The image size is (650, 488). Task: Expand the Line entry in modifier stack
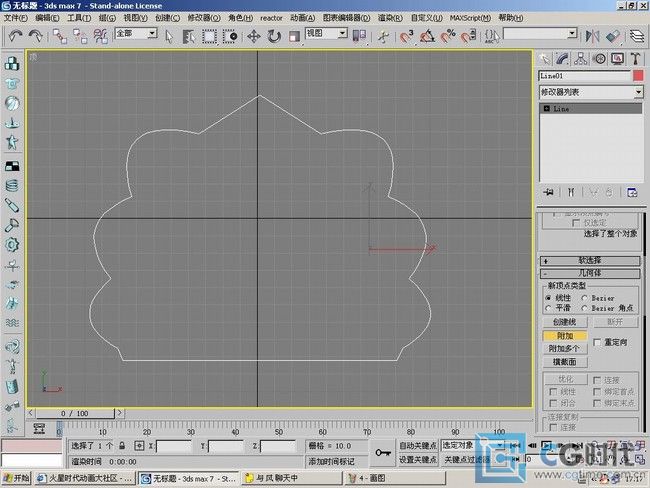pyautogui.click(x=546, y=109)
